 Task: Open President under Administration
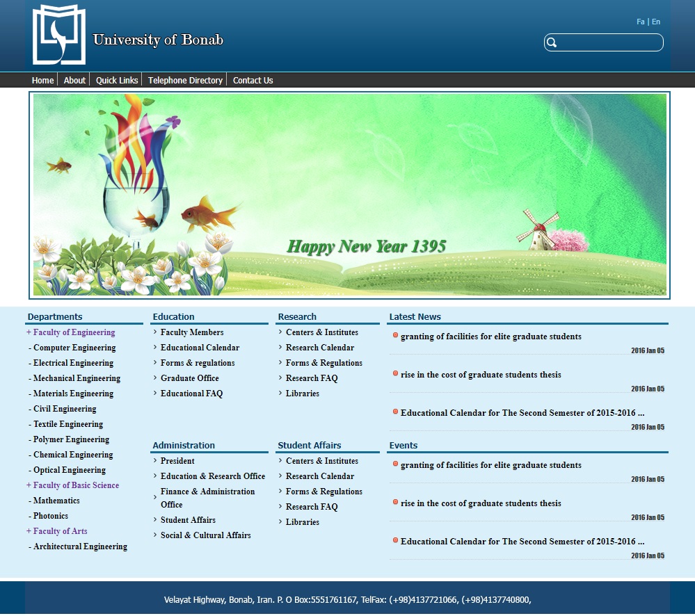177,460
